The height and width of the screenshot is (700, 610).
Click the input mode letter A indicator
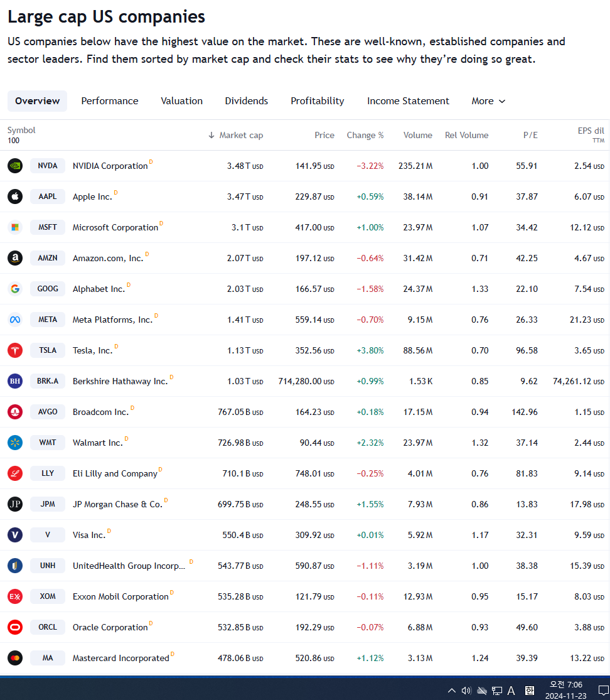511,691
